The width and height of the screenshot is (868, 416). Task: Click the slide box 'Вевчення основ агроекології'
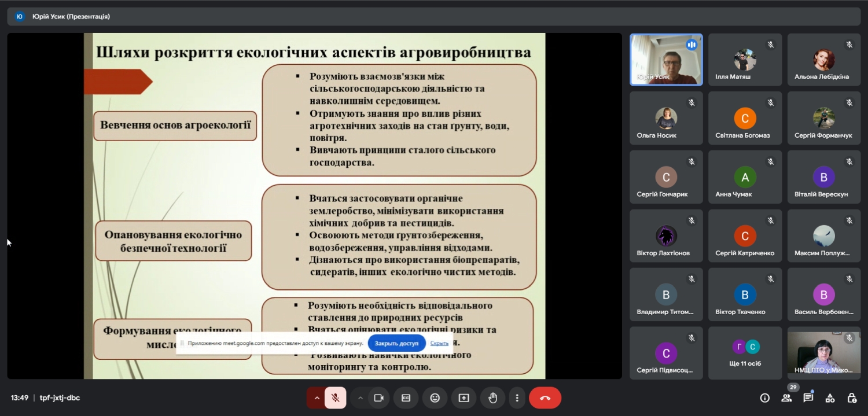tap(175, 126)
